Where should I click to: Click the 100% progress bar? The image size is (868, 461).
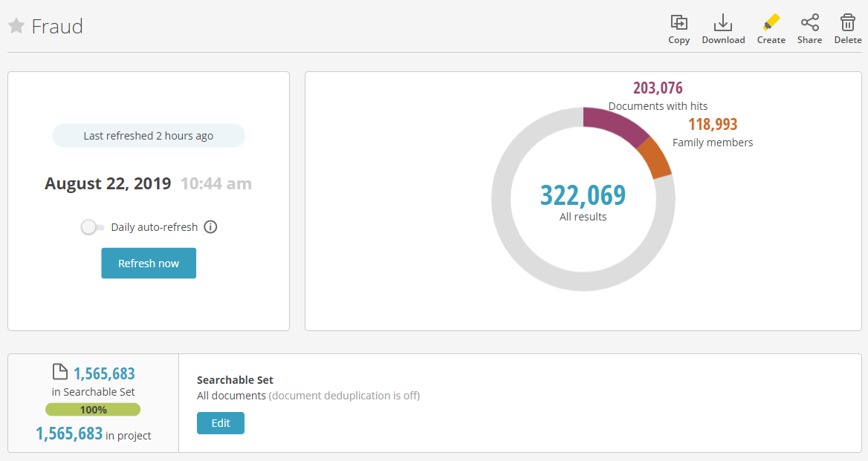[92, 409]
